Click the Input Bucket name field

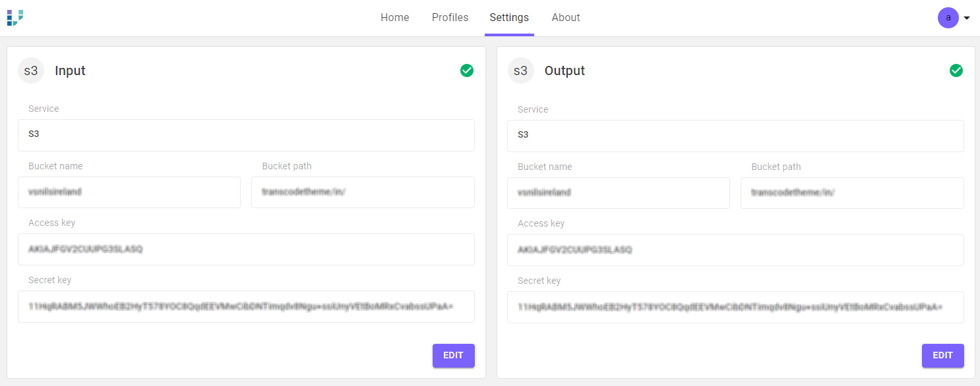[x=129, y=192]
